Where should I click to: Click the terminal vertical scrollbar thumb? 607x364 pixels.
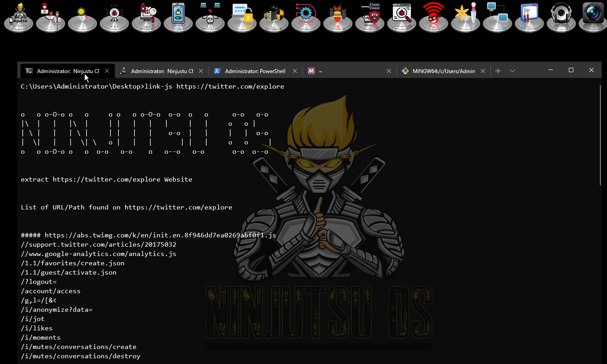click(x=601, y=135)
